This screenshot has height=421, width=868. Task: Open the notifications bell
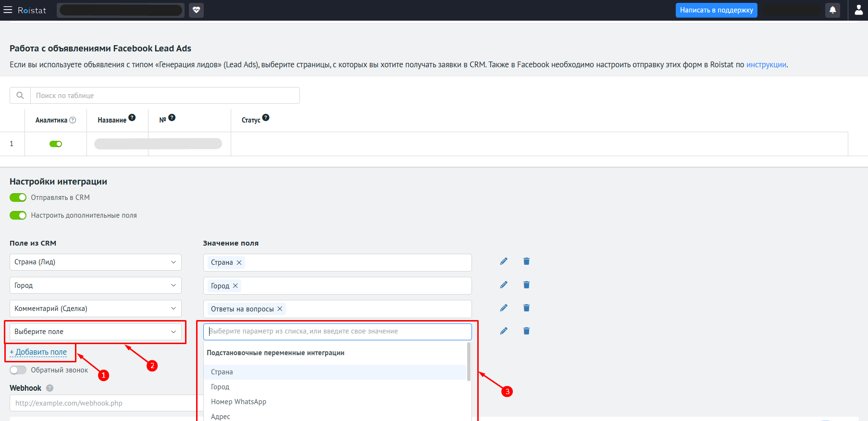pos(832,10)
